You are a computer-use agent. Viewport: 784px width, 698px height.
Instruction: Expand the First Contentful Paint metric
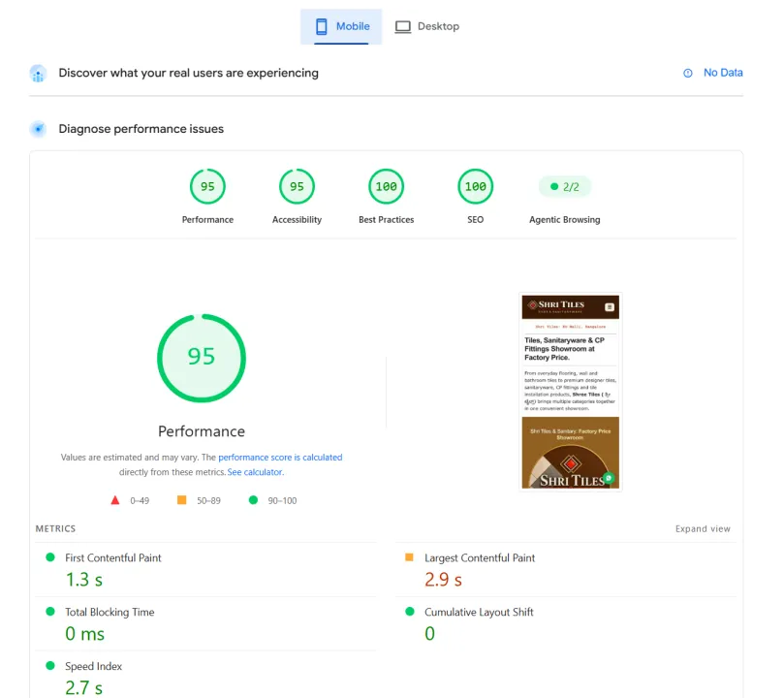(x=206, y=569)
